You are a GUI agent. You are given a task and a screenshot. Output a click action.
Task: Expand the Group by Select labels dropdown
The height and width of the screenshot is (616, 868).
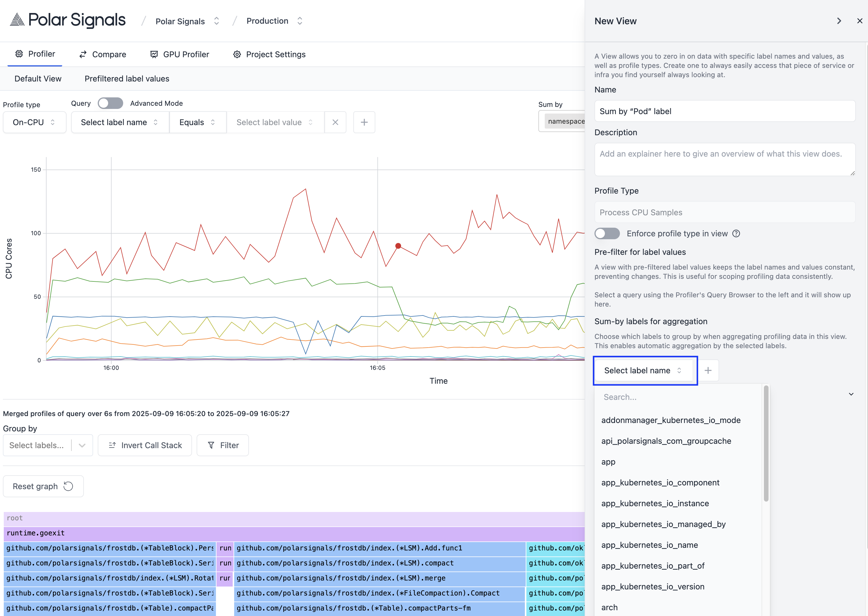pos(82,445)
